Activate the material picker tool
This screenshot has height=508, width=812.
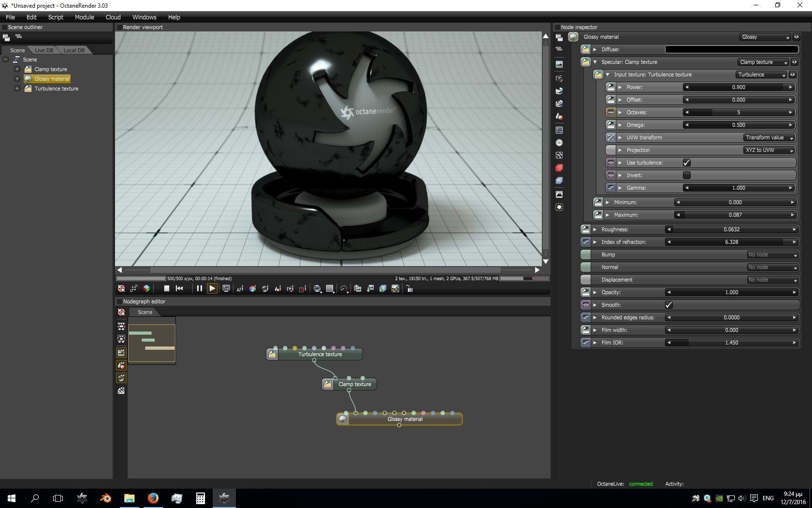click(x=265, y=288)
